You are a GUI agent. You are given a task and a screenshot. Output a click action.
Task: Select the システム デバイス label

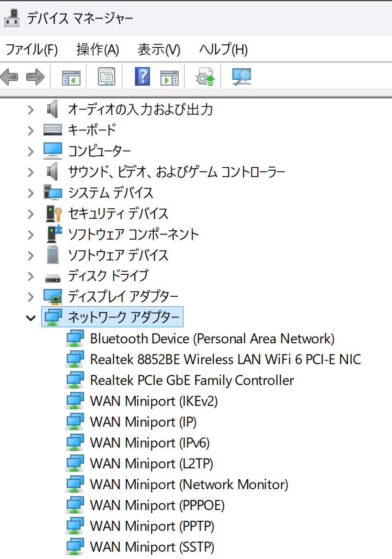click(x=111, y=193)
